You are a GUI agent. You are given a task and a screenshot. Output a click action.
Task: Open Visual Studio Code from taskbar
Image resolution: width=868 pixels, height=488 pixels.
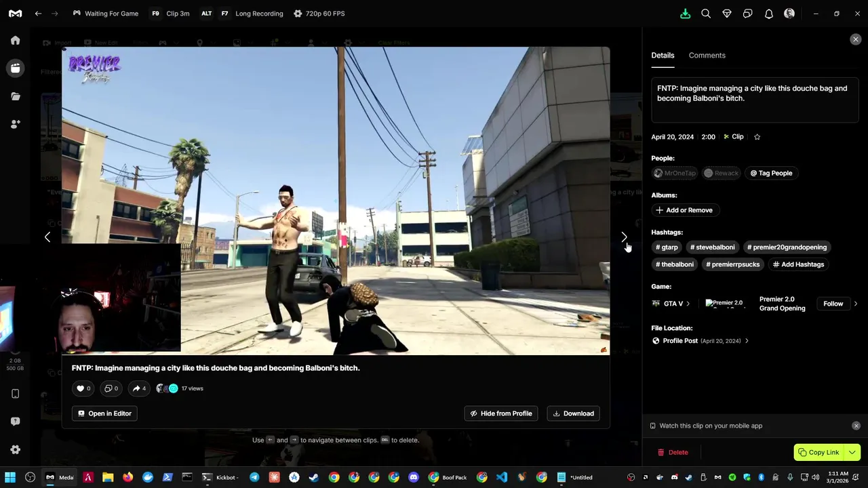pyautogui.click(x=501, y=477)
